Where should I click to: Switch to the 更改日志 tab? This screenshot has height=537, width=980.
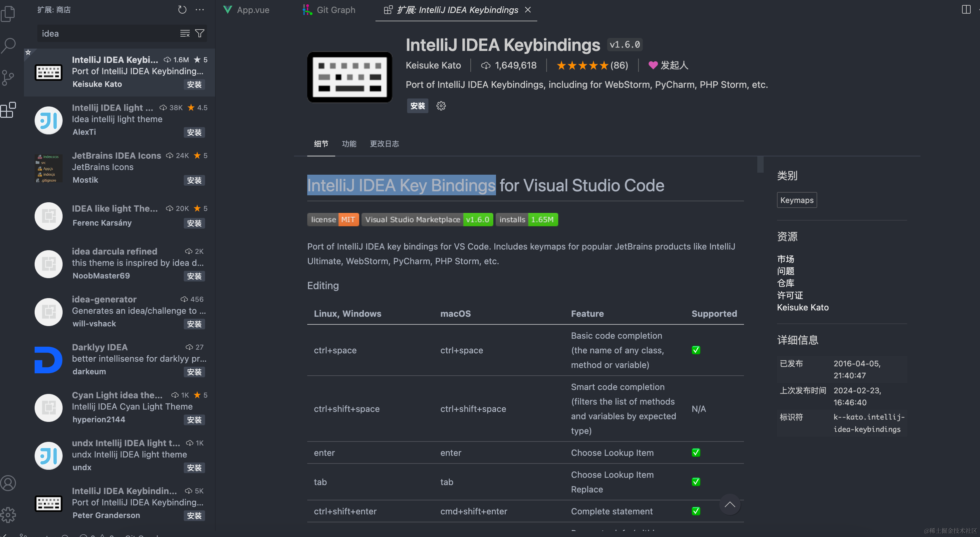(384, 144)
